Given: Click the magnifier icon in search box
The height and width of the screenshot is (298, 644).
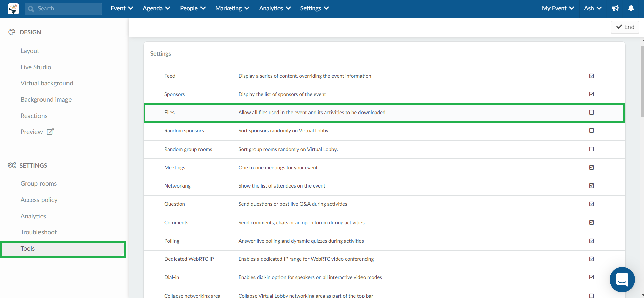Looking at the screenshot, I should tap(31, 9).
